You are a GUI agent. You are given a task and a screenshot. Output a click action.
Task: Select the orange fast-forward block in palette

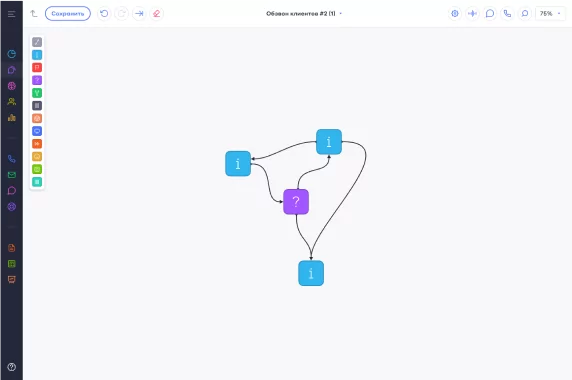coord(37,144)
